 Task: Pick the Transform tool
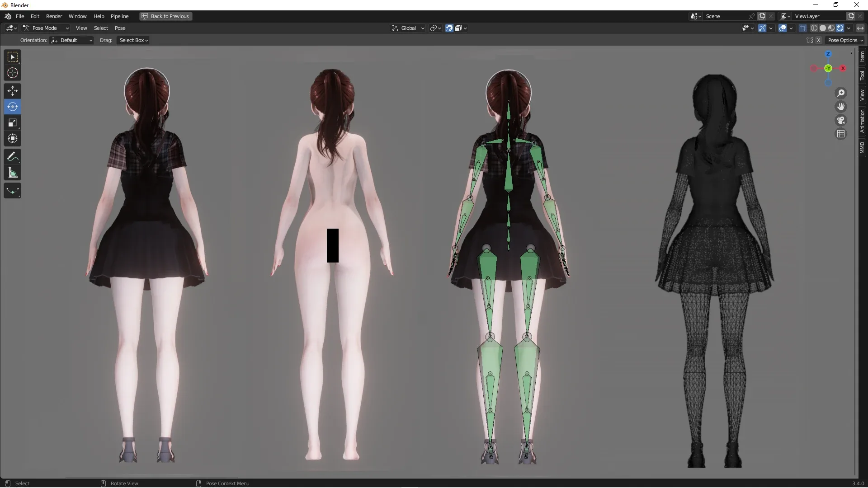(13, 138)
